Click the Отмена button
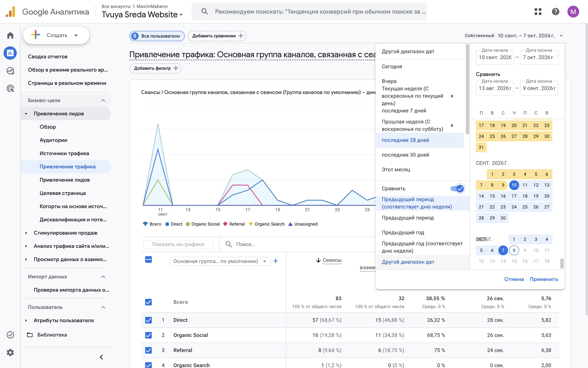 (514, 279)
